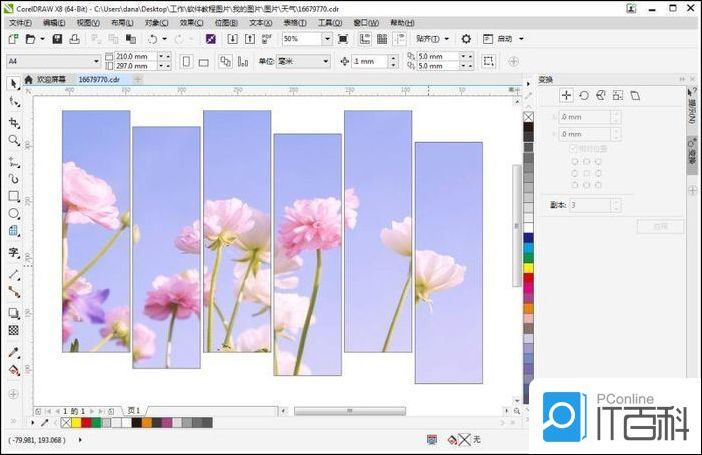The height and width of the screenshot is (455, 702).
Task: Click the Apply button in the Transform docker
Action: tap(660, 226)
